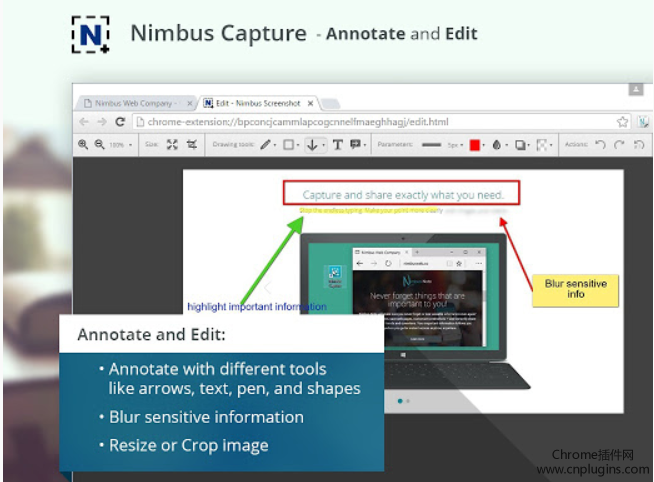Click the 'Actions:' label

point(576,144)
